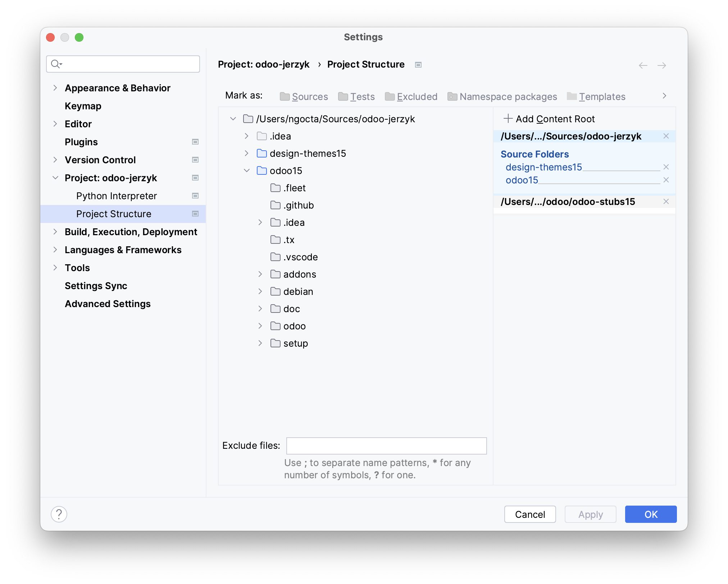Click the Exclude files input field
The height and width of the screenshot is (584, 728).
coord(386,446)
